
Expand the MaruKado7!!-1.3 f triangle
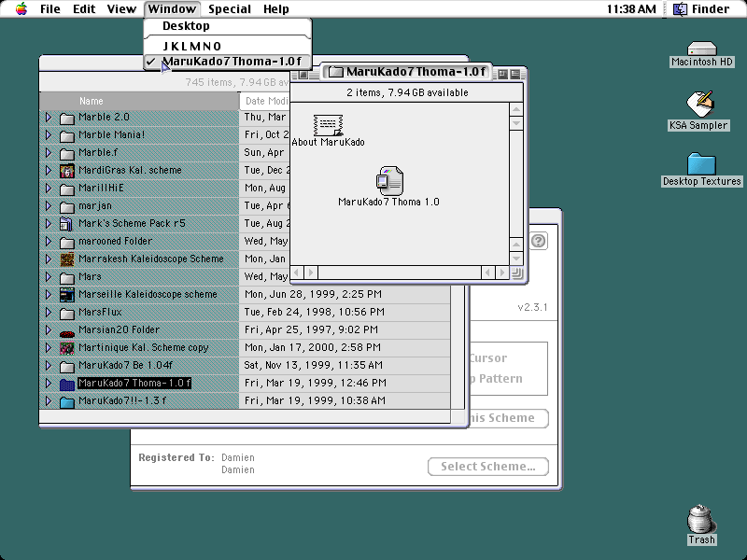pyautogui.click(x=49, y=401)
